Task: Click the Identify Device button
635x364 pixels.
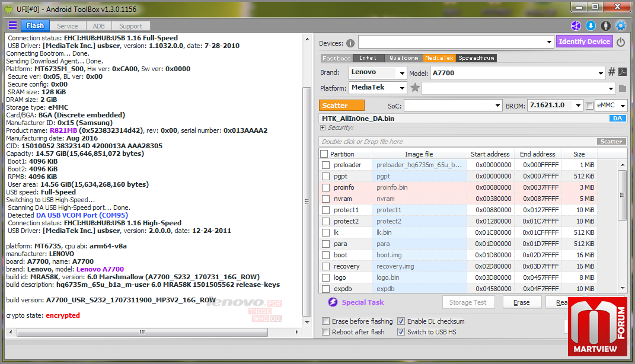Action: click(x=585, y=41)
